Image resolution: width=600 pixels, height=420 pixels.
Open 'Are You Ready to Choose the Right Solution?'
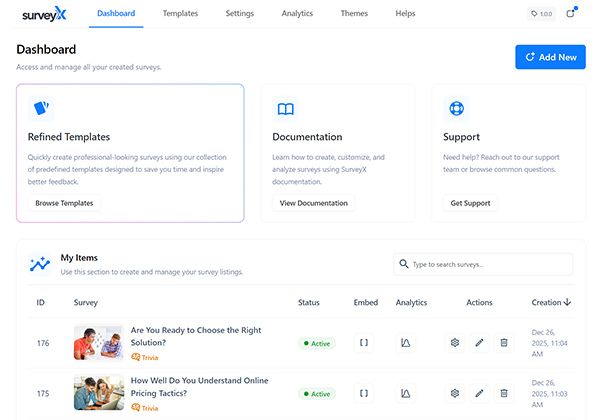196,336
